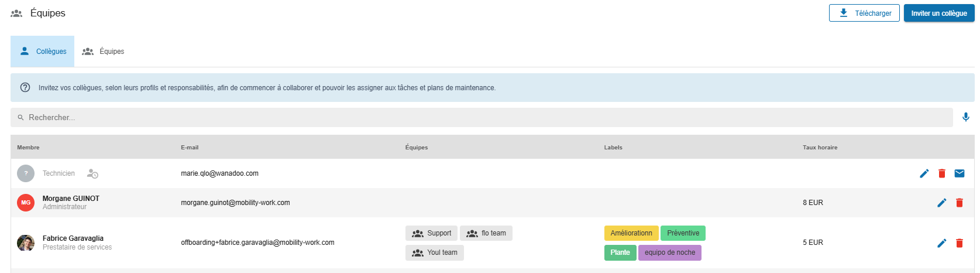
Task: Delete Morgane GUINOT using trash icon
Action: point(960,203)
